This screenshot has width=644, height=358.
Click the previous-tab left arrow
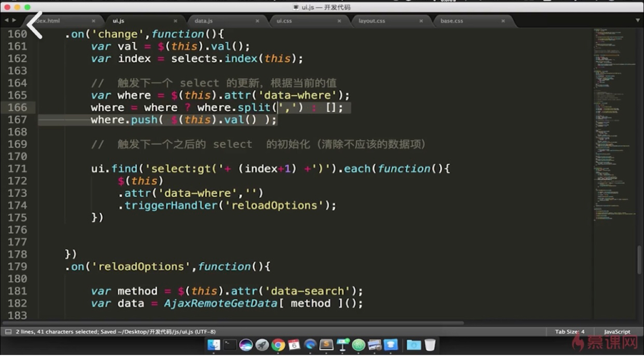[x=6, y=20]
